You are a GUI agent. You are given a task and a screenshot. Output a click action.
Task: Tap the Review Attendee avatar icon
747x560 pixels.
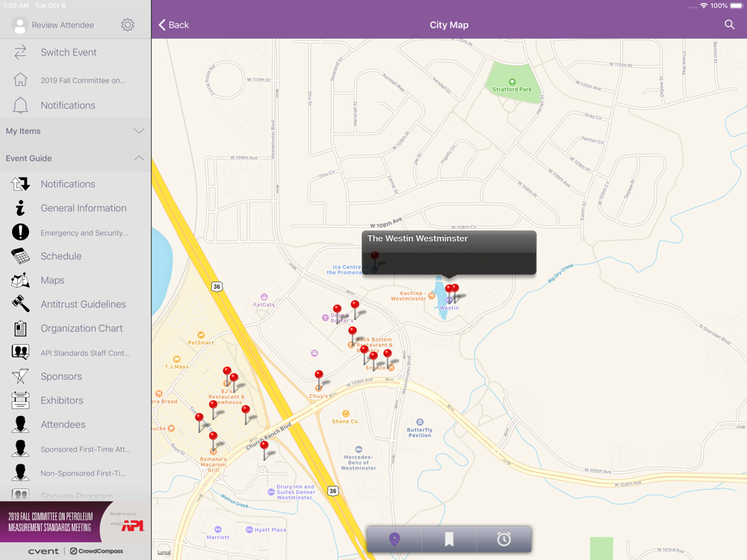19,25
